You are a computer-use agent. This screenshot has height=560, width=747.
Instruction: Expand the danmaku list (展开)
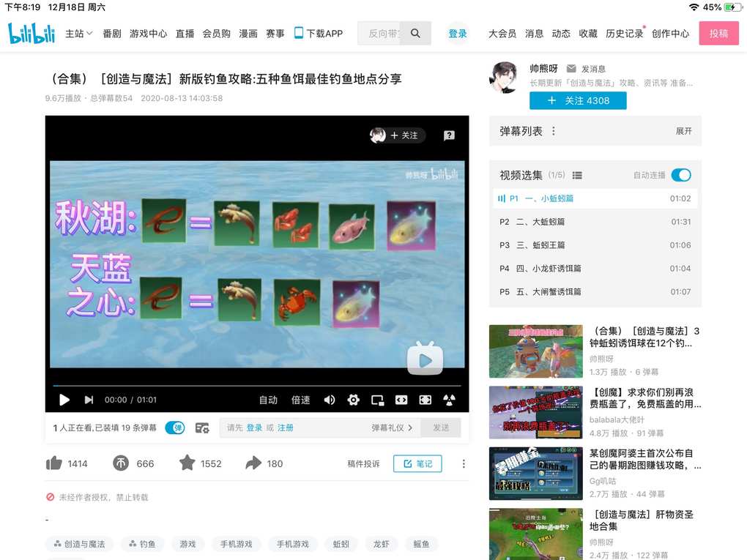pyautogui.click(x=683, y=131)
